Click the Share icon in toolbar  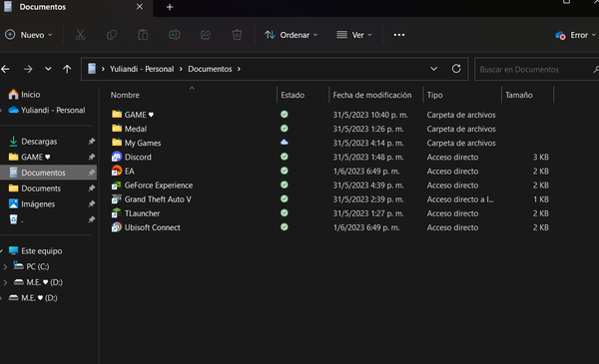(x=206, y=35)
